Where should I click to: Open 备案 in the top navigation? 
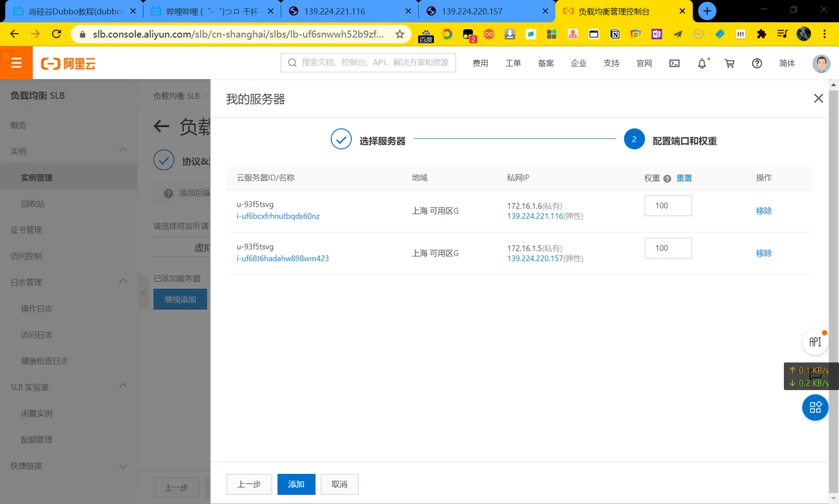pyautogui.click(x=546, y=63)
